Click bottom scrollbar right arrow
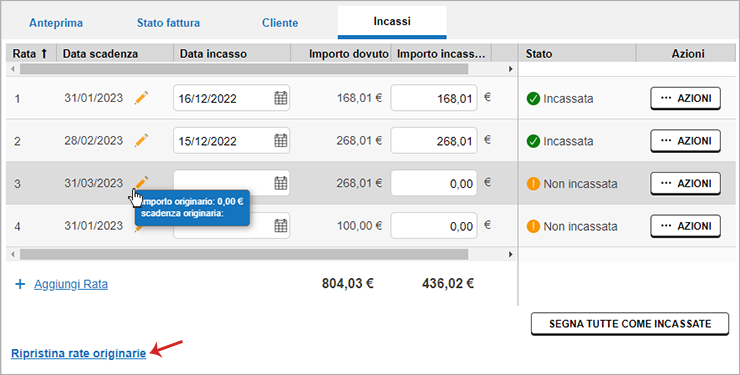Screen dimensions: 740x375 point(510,255)
